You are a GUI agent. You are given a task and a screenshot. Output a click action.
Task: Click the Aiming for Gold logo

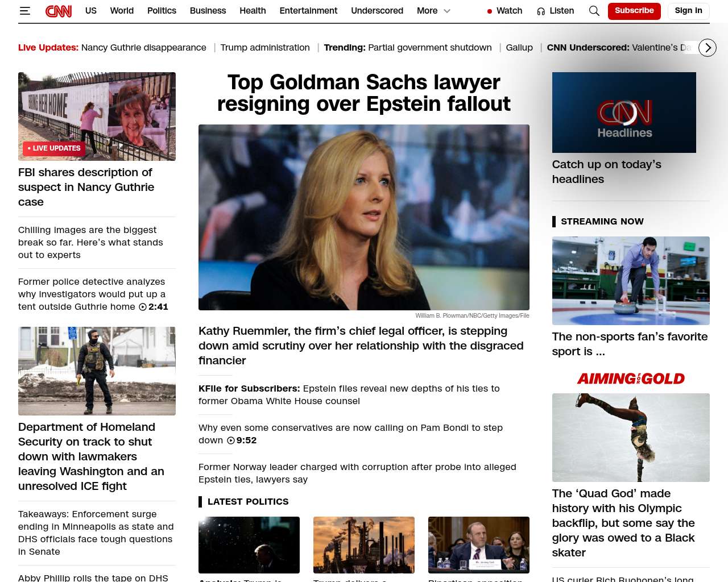tap(630, 379)
